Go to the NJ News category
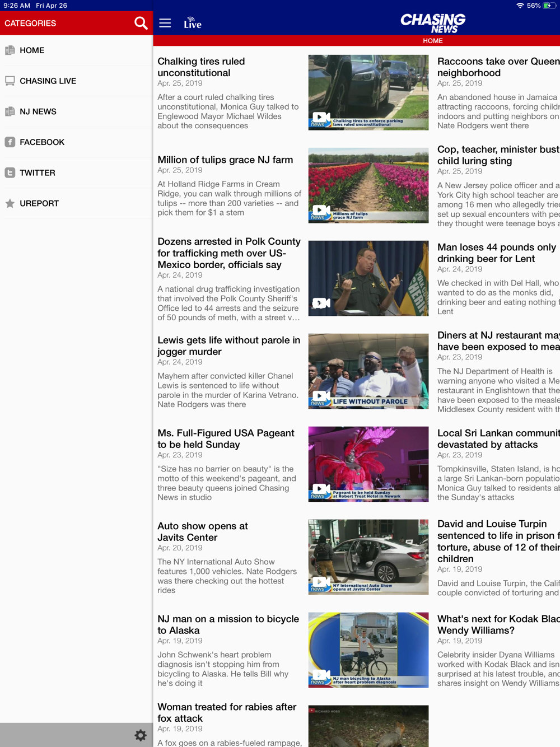The image size is (560, 747). tap(38, 111)
